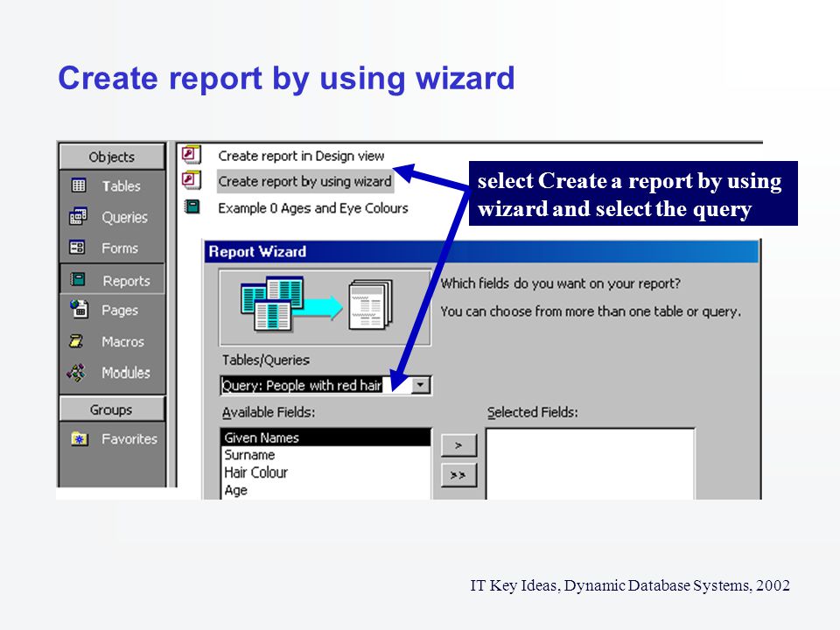The image size is (840, 630).
Task: Select Age in Available Fields
Action: click(x=325, y=490)
